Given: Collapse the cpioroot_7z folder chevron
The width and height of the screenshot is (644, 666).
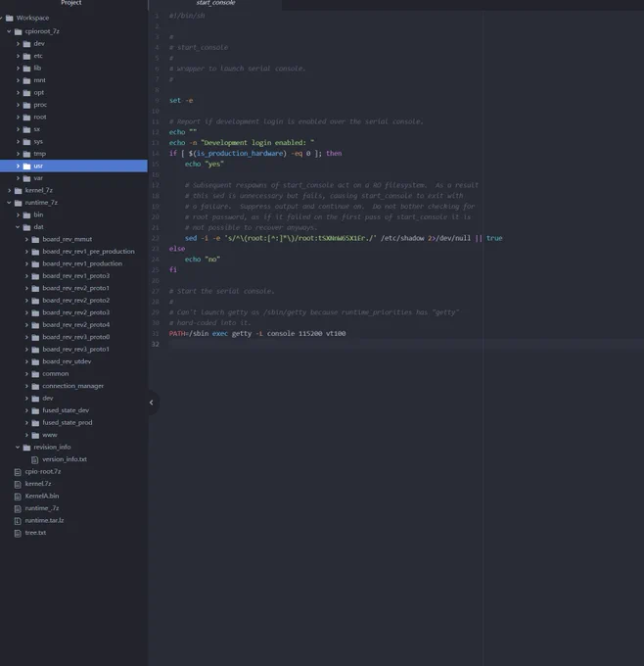Looking at the screenshot, I should 9,31.
